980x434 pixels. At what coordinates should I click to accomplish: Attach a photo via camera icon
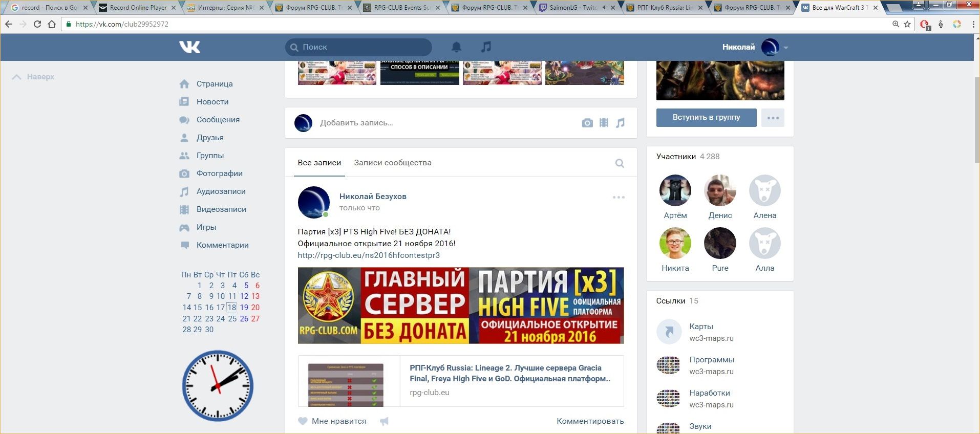coord(587,123)
